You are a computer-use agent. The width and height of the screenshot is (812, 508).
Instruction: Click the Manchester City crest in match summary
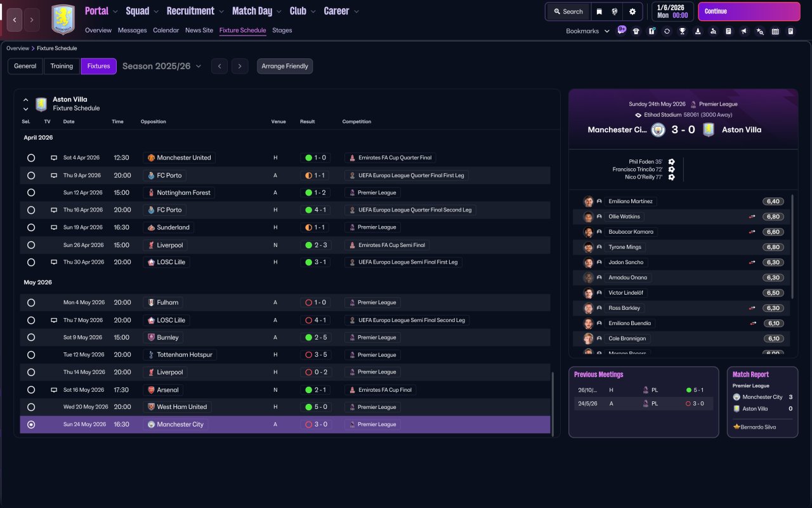click(658, 130)
